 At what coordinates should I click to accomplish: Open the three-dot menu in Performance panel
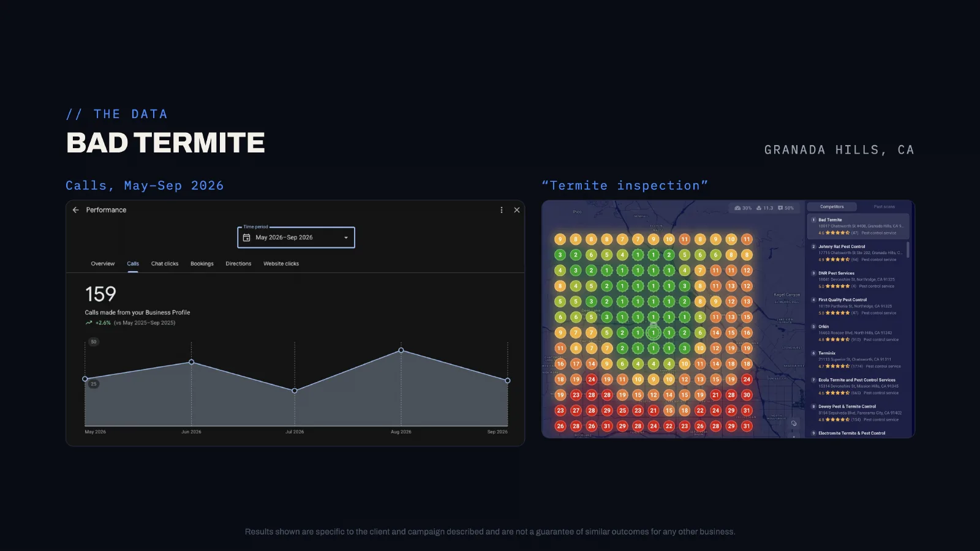click(x=502, y=210)
